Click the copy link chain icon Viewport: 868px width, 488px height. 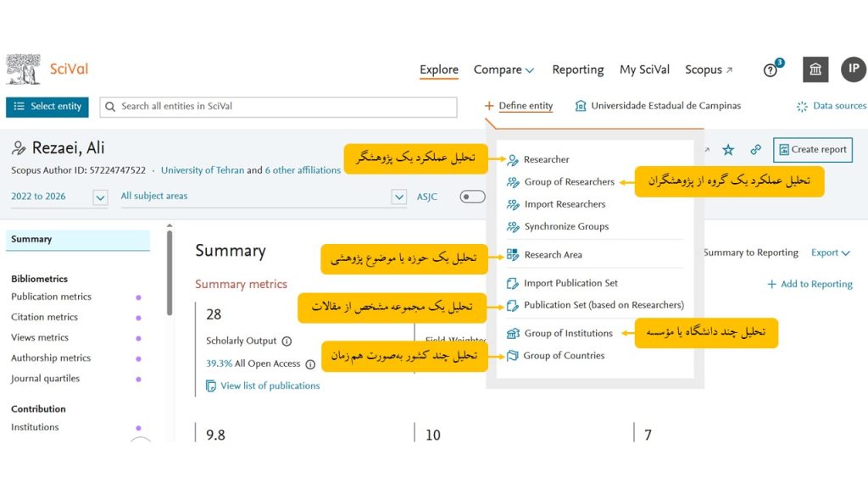tap(755, 149)
